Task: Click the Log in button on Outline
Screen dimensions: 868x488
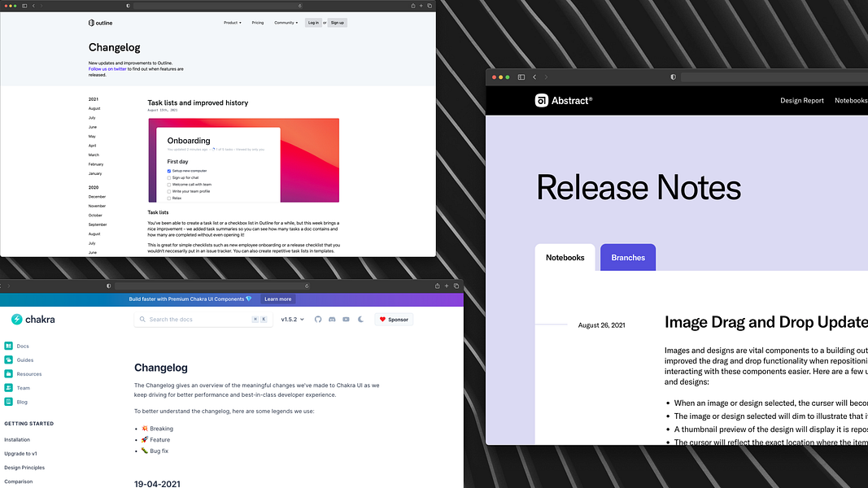Action: 313,23
